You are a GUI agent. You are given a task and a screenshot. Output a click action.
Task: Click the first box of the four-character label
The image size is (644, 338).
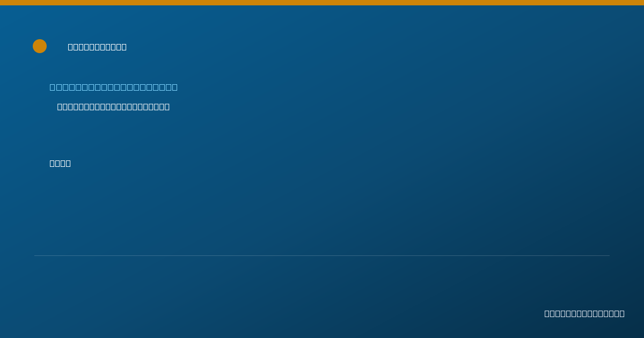click(x=53, y=163)
